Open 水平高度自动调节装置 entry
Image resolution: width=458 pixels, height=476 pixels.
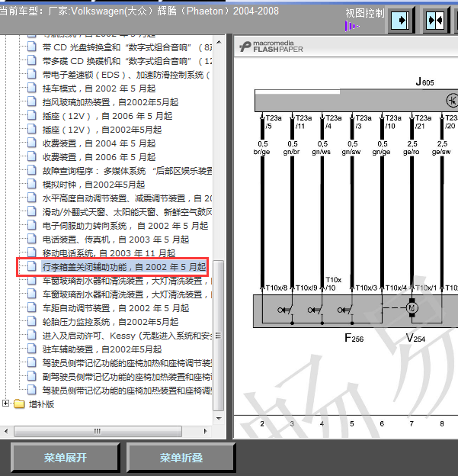coord(127,198)
